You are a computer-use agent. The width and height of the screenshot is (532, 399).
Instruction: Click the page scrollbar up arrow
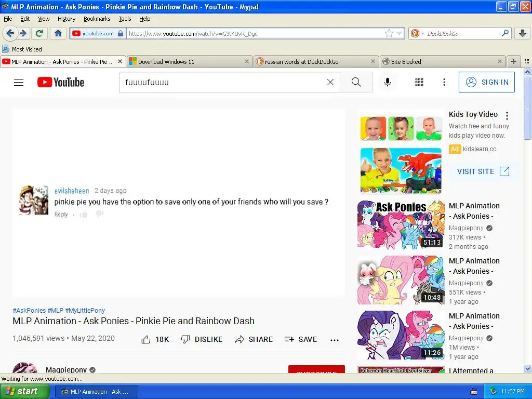[527, 72]
